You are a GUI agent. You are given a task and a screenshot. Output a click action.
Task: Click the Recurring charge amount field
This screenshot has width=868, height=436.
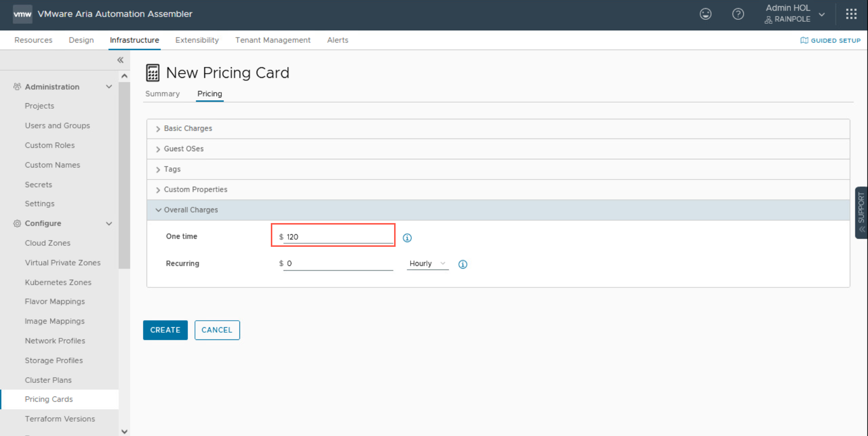[339, 264]
